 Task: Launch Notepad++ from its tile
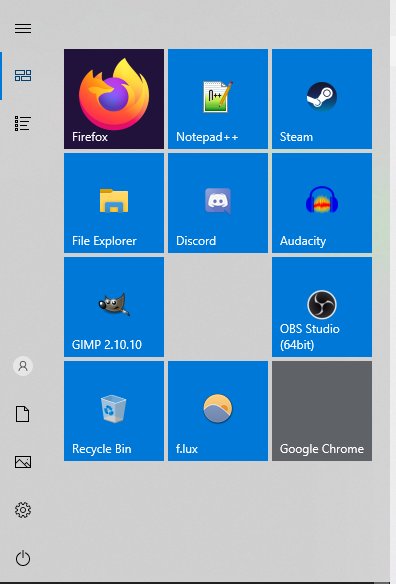tap(218, 99)
